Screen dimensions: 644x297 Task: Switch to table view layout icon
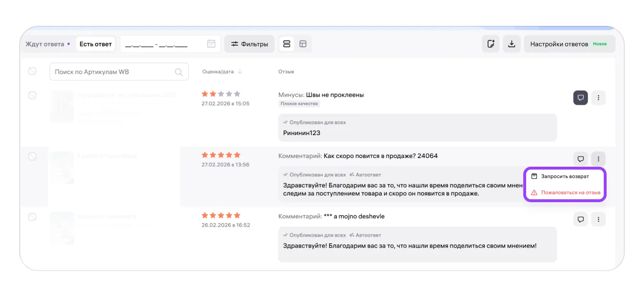click(x=303, y=44)
